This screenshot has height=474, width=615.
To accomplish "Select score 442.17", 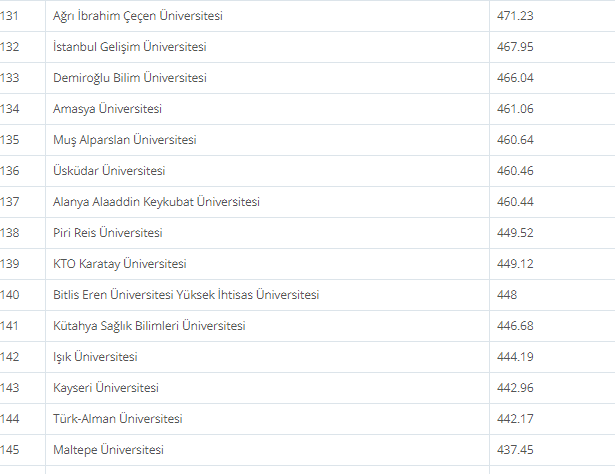I will click(515, 418).
